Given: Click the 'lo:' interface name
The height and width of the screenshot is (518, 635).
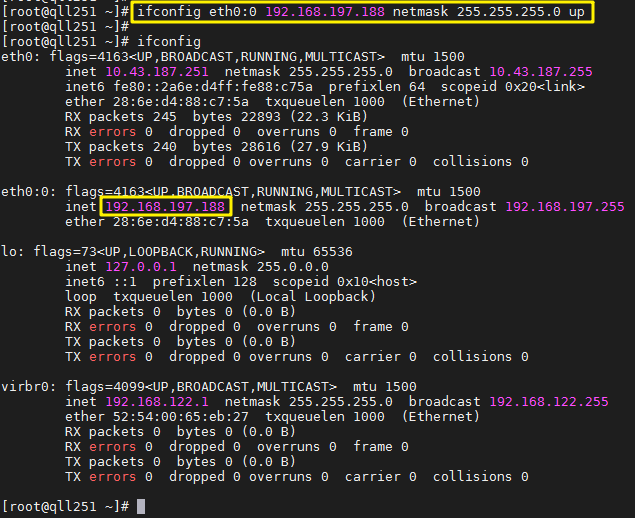Looking at the screenshot, I should point(13,252).
